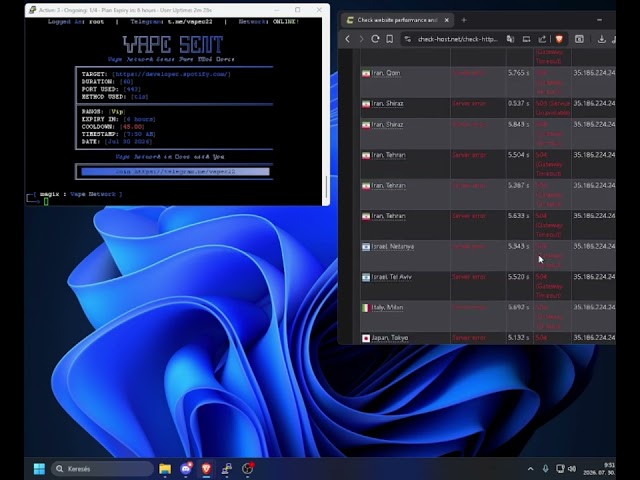Viewport: 640px width, 480px height.
Task: Click the Keresés taskbar search box
Action: (x=102, y=469)
